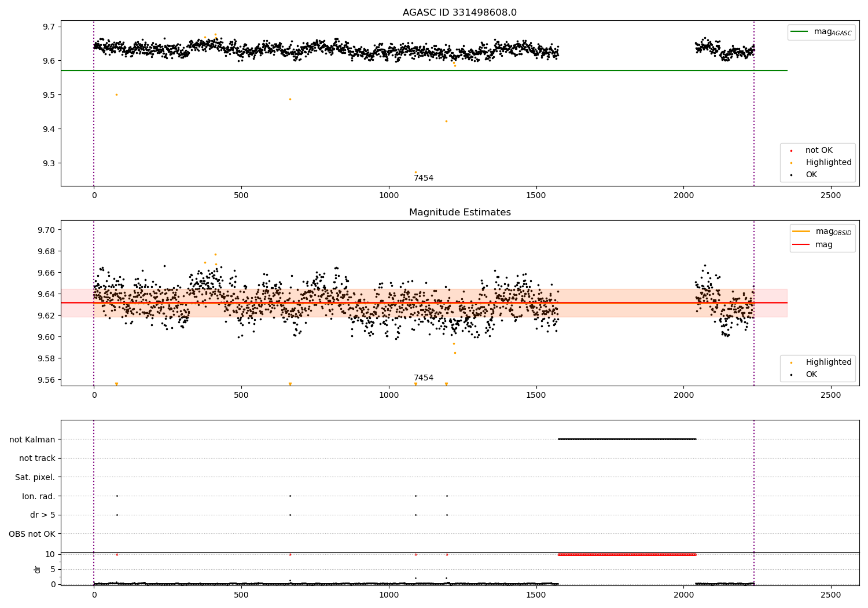The width and height of the screenshot is (868, 608).
Task: Click the orange outlier point near 9.27
Action: 415,172
